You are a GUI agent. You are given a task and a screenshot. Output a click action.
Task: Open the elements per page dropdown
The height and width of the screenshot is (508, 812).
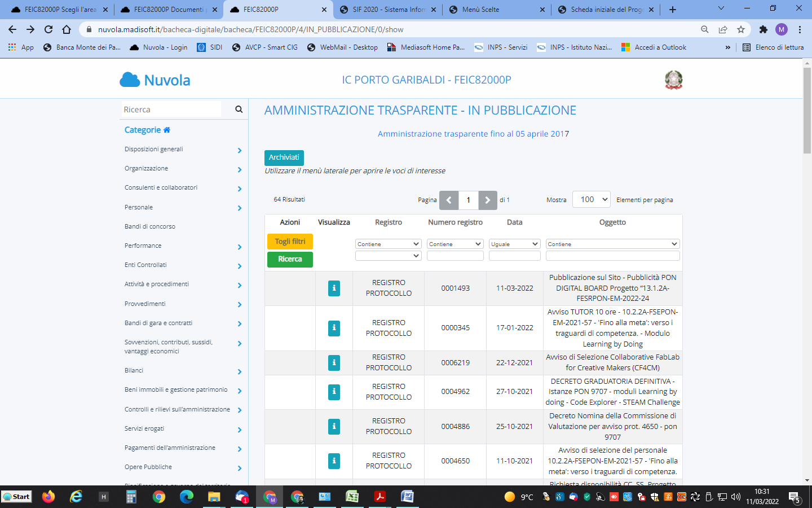tap(591, 199)
